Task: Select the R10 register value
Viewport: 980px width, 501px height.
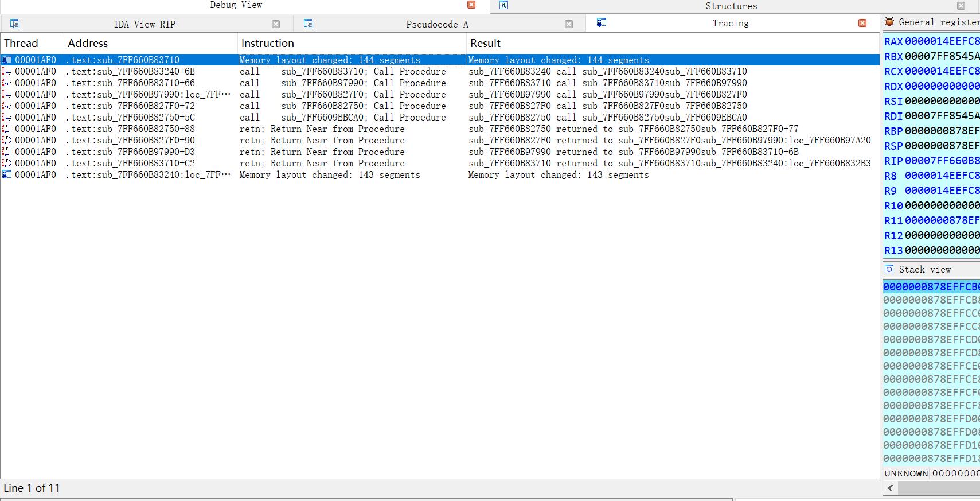Action: [942, 205]
